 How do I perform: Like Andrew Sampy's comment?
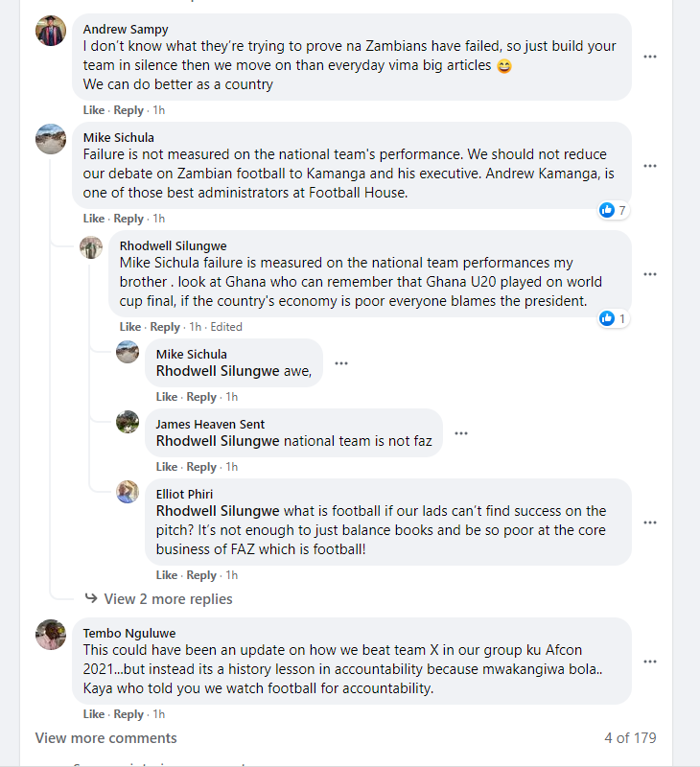click(x=94, y=110)
